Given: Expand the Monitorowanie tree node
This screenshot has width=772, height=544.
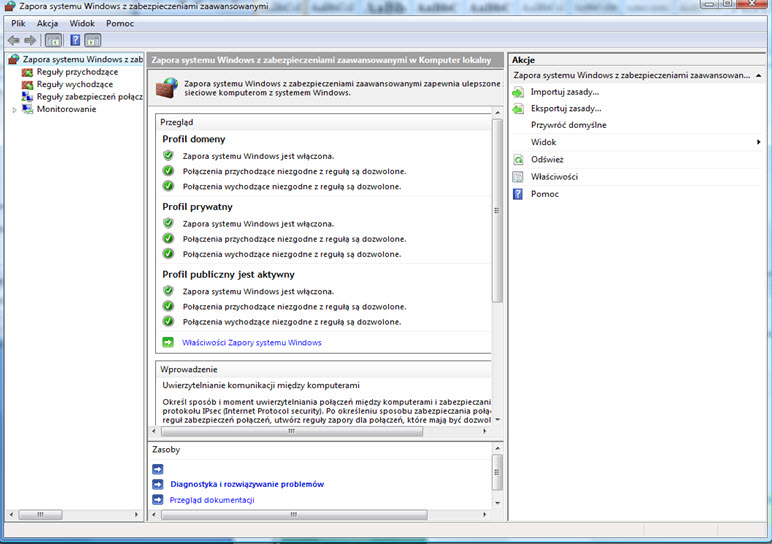Looking at the screenshot, I should coord(14,110).
